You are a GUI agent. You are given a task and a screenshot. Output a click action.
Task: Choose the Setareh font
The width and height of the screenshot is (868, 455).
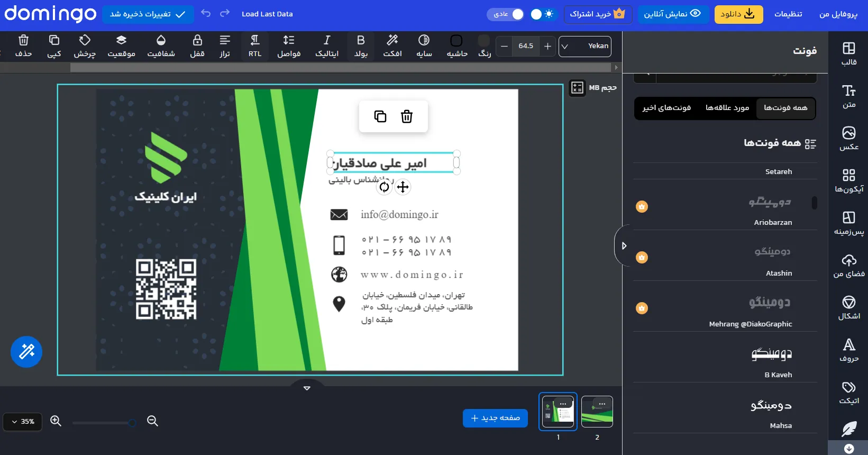[725, 171]
